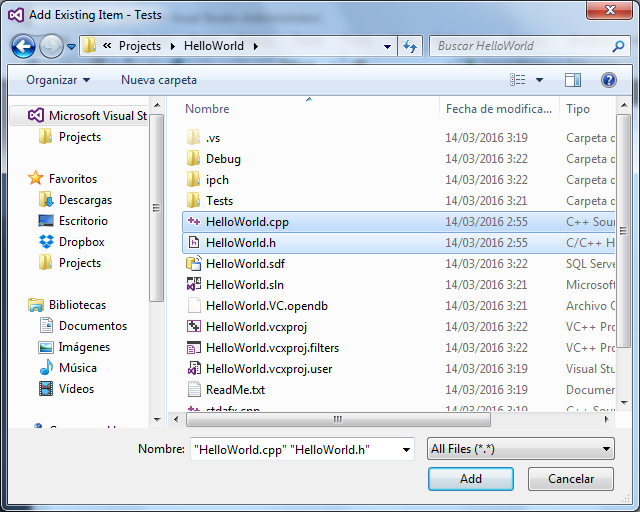Click navigation pane scroll down arrow
This screenshot has height=512, width=640.
point(157,419)
